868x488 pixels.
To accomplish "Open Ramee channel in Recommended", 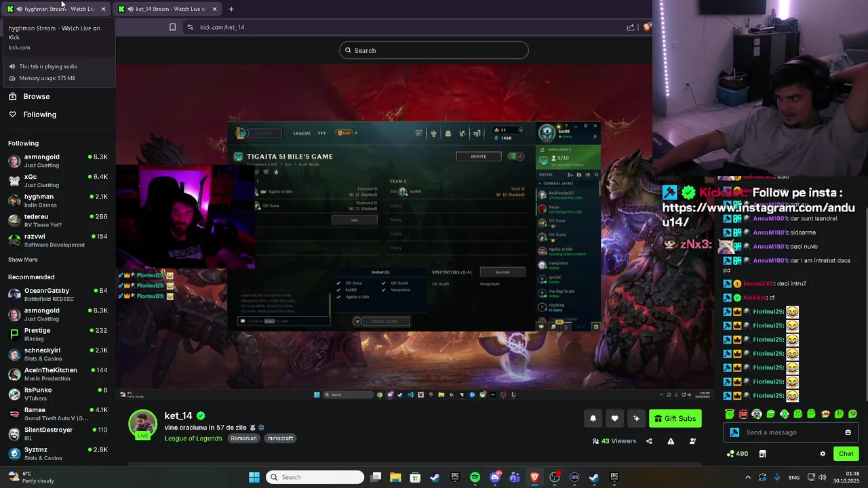I will (58, 413).
